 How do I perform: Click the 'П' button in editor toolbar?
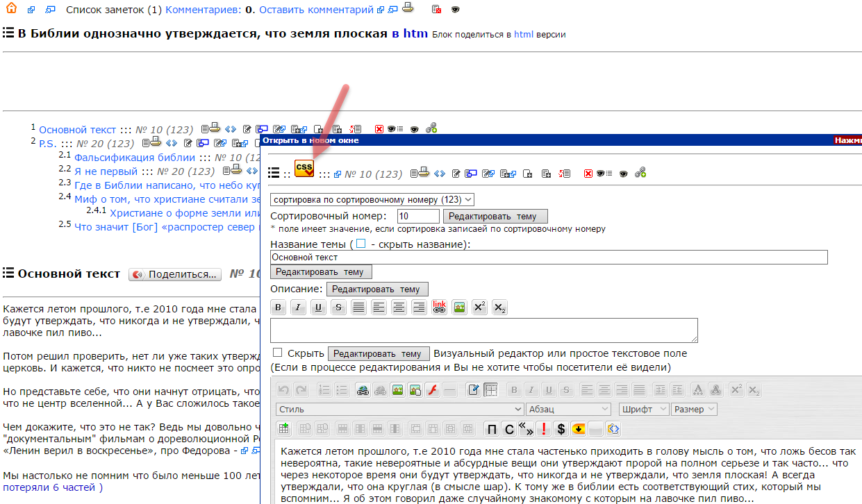click(492, 429)
